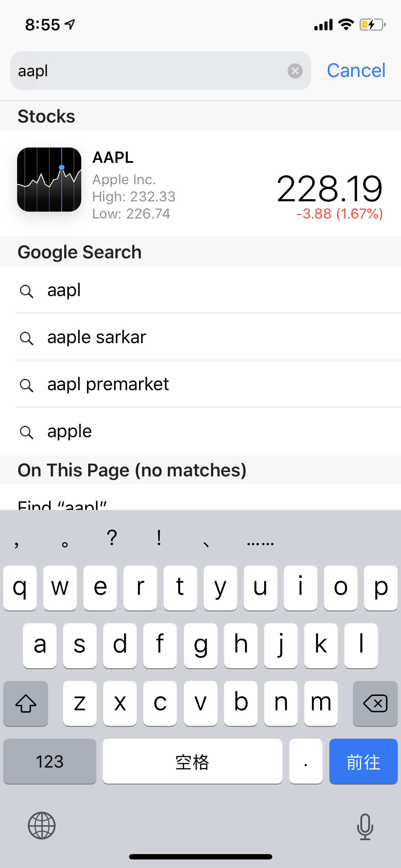Tap magnifier icon next to 'apple'

click(x=27, y=432)
